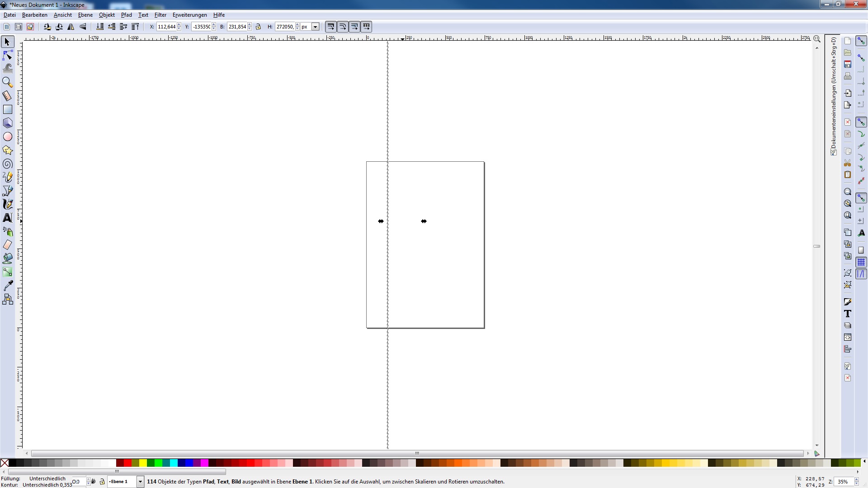Viewport: 868px width, 488px height.
Task: Open the zoom percentage stepper
Action: [856, 482]
